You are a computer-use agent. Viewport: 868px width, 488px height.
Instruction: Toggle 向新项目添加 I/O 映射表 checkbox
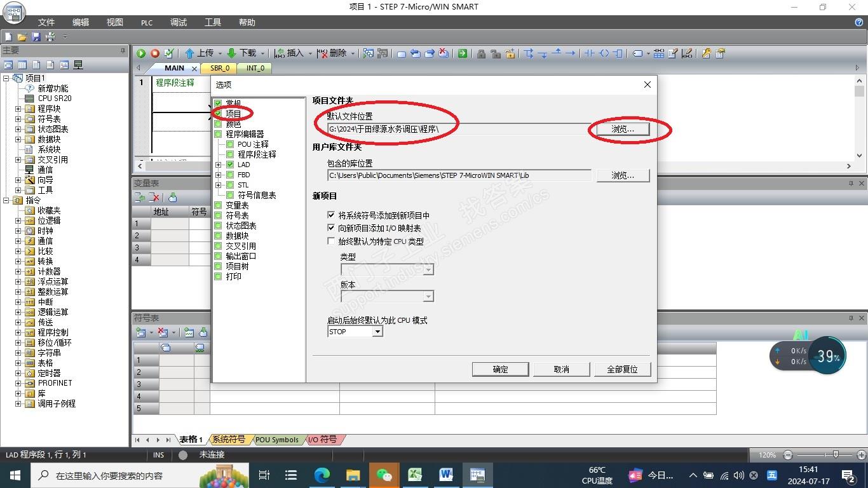click(x=331, y=228)
